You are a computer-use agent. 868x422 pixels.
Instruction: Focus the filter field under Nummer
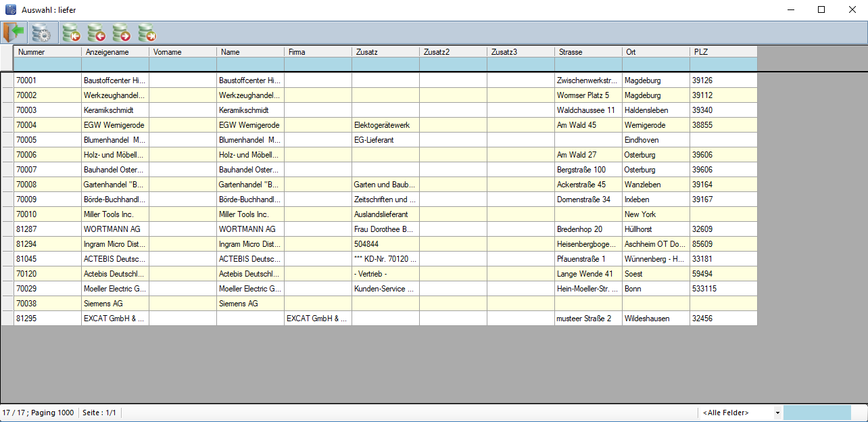(x=47, y=64)
